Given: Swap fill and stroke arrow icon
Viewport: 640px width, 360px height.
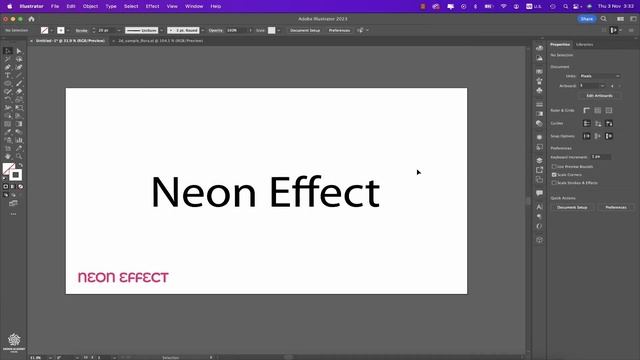Looking at the screenshot, I should pyautogui.click(x=20, y=165).
